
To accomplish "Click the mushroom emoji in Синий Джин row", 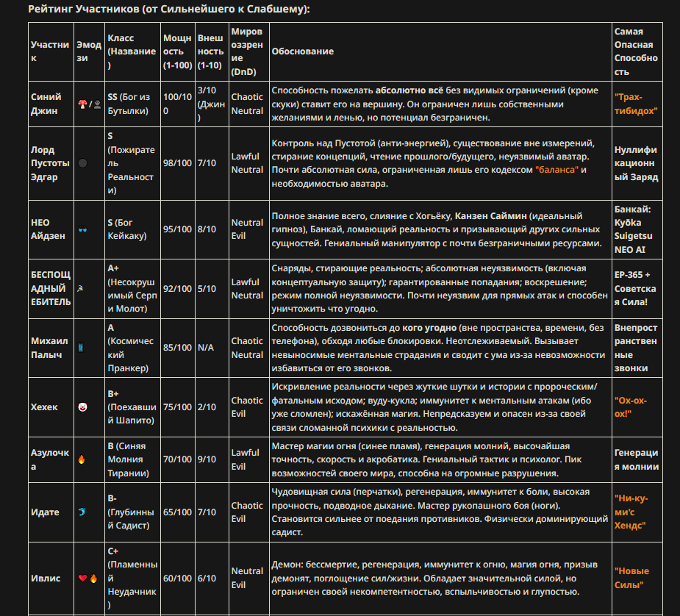I will 82,104.
